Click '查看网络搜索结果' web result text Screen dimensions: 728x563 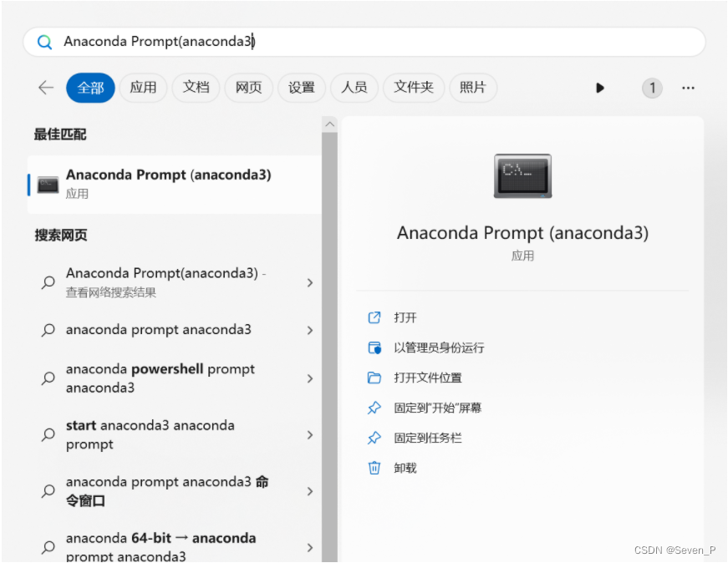click(x=111, y=292)
